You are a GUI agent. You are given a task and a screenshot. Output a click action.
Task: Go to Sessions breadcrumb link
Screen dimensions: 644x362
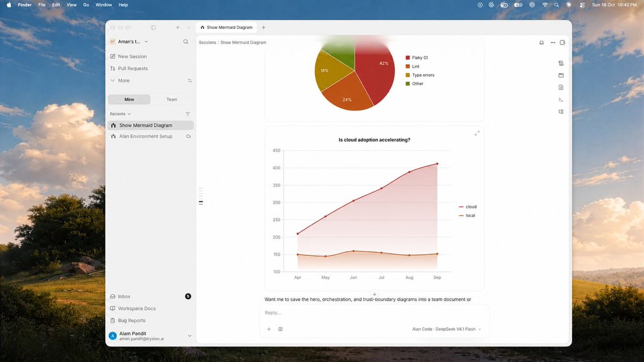tap(207, 42)
